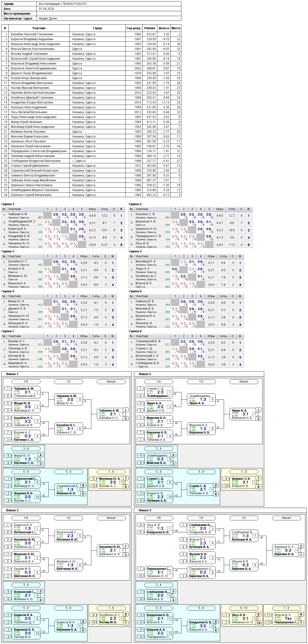
Task: Click the 'Дельта' column header
Action: [164, 28]
